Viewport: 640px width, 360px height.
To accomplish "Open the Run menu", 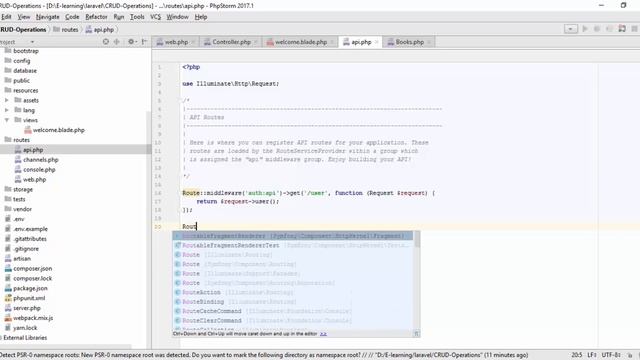I will [119, 17].
